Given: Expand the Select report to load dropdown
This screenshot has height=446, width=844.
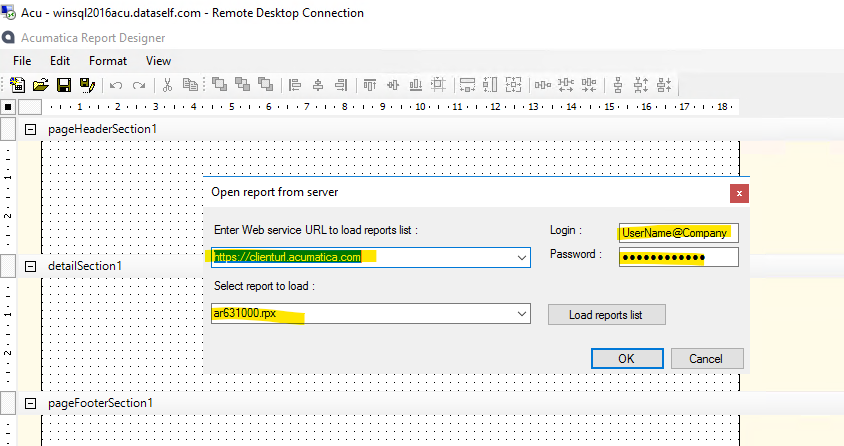Looking at the screenshot, I should point(520,315).
